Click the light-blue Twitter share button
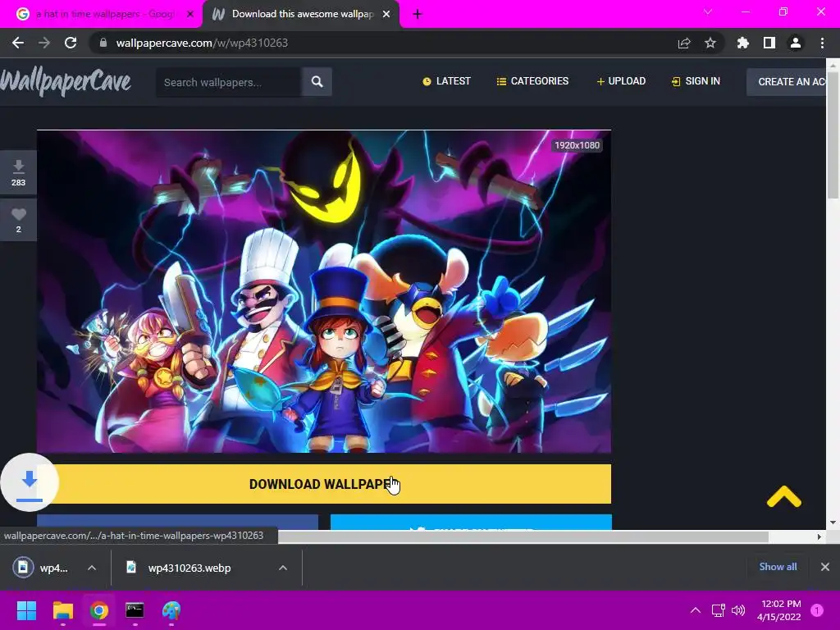The width and height of the screenshot is (840, 630). coord(471,523)
